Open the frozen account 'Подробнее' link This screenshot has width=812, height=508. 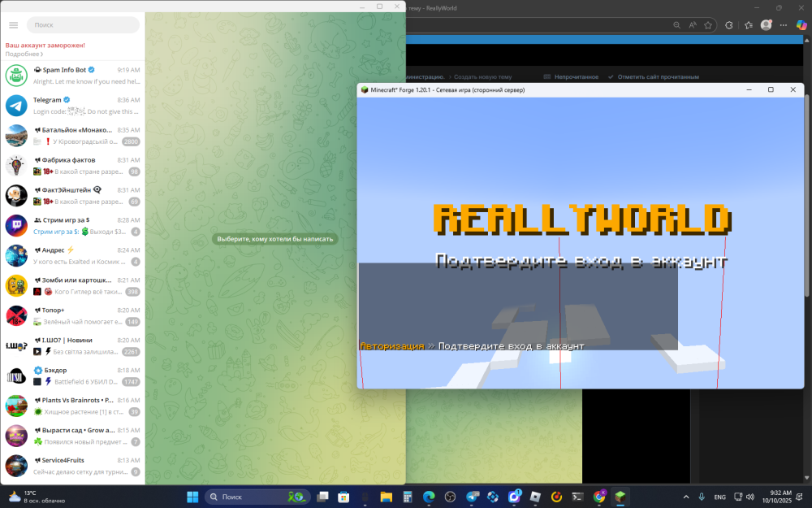[x=24, y=54]
